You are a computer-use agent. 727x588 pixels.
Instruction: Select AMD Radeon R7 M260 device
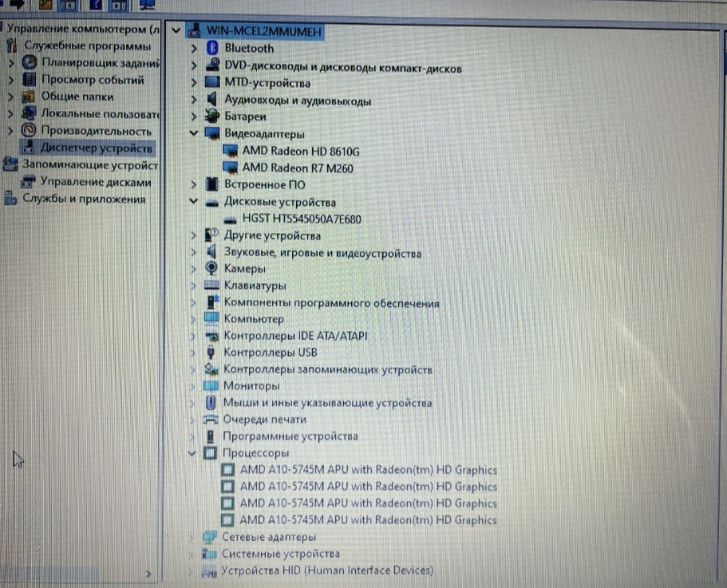tap(299, 168)
